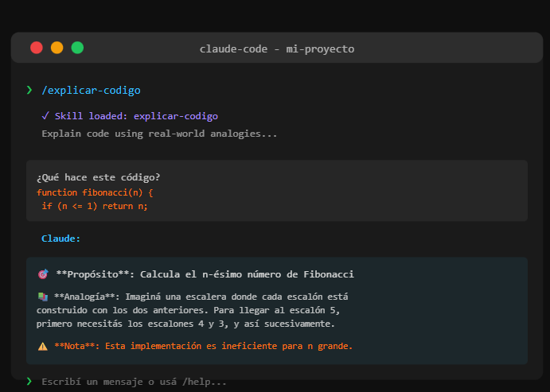Click the 'function fibonacci(n) {' code line
Viewport: 550px width, 392px height.
[95, 192]
